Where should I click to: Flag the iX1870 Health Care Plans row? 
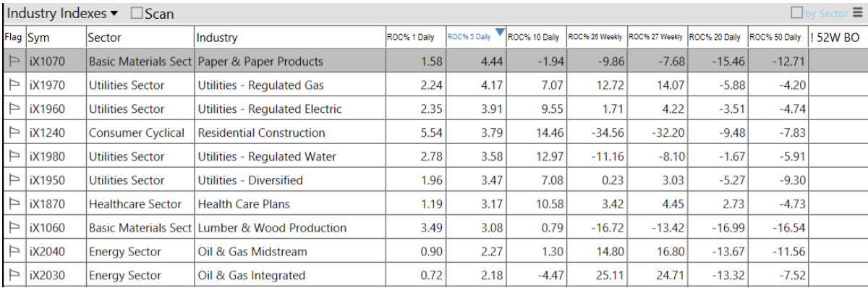click(13, 204)
